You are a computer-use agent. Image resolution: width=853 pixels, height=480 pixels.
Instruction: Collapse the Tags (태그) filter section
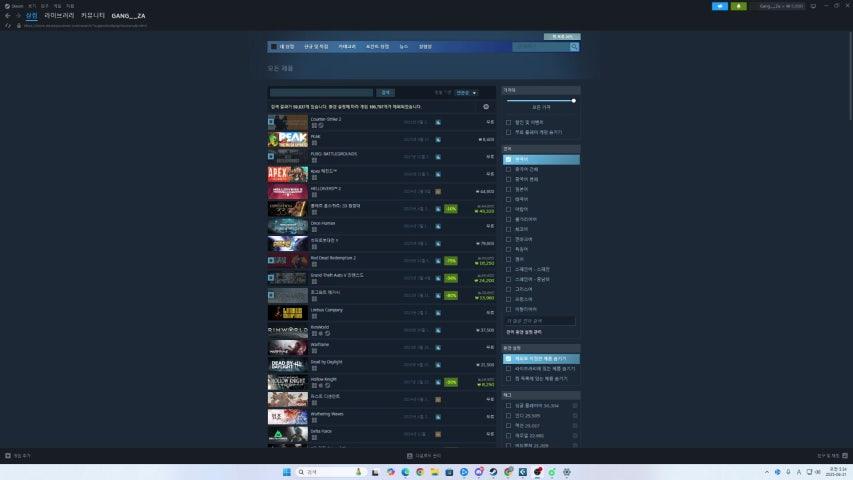click(x=541, y=395)
